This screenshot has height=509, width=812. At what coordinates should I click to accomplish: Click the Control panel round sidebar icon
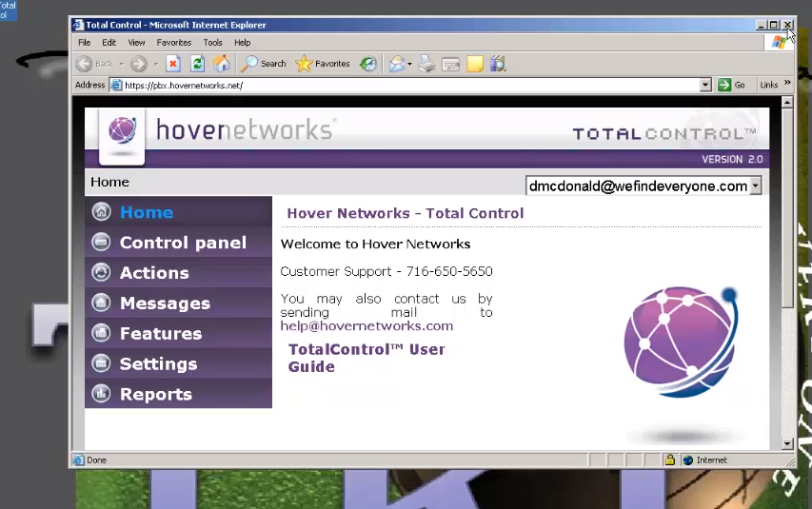pos(101,242)
